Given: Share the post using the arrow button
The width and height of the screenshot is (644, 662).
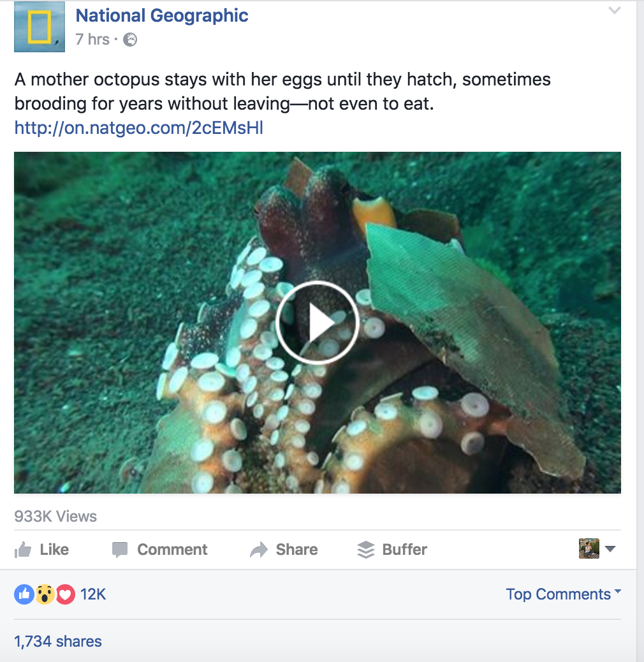Looking at the screenshot, I should tap(284, 550).
